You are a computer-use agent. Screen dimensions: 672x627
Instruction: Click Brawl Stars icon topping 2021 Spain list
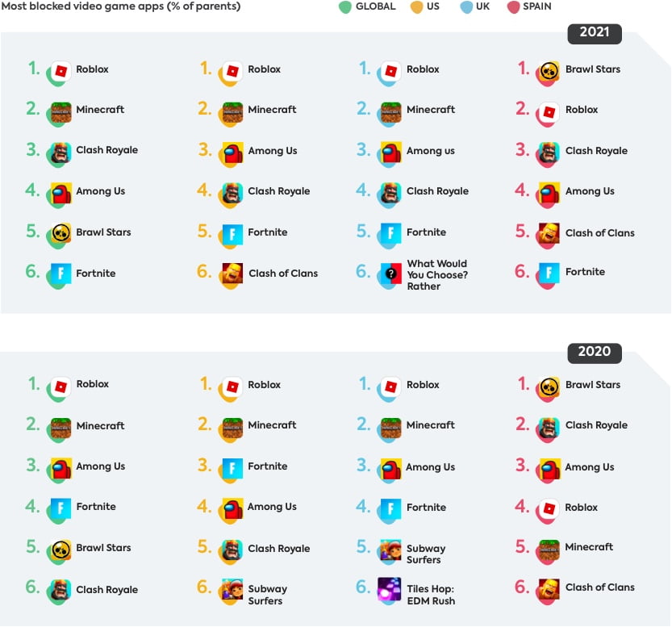pyautogui.click(x=549, y=70)
